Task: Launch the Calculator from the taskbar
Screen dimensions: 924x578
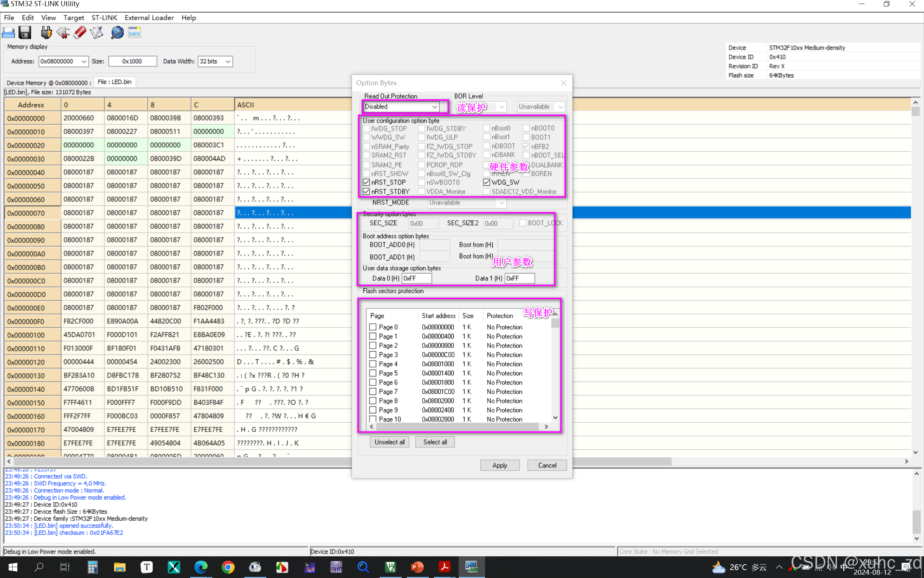Action: [x=92, y=567]
